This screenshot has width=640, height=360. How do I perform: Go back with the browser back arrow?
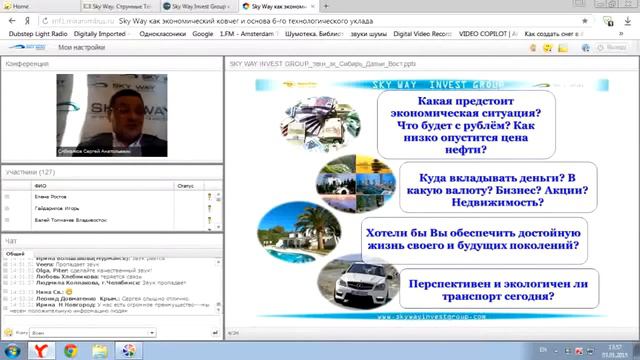click(x=12, y=21)
